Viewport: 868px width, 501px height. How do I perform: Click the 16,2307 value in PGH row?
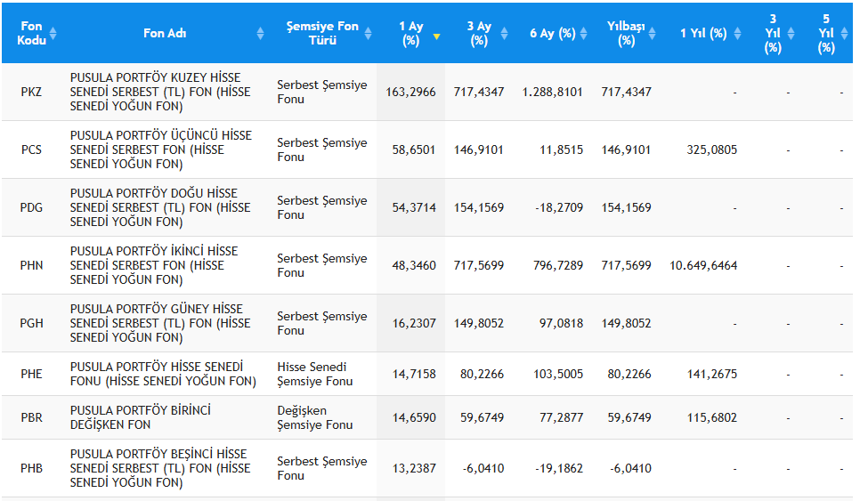tap(414, 323)
